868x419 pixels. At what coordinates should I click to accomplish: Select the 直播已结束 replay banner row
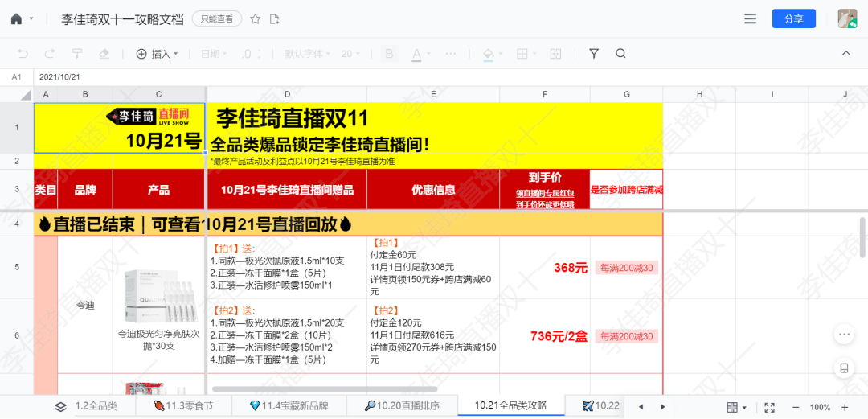348,224
